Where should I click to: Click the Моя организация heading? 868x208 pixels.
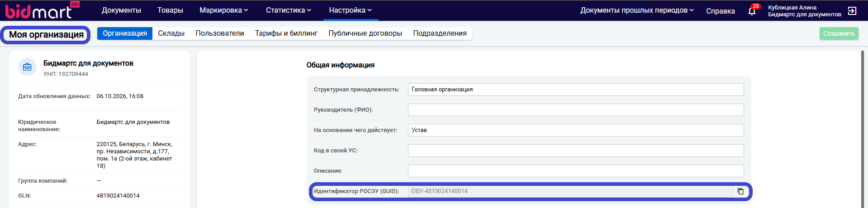[46, 35]
